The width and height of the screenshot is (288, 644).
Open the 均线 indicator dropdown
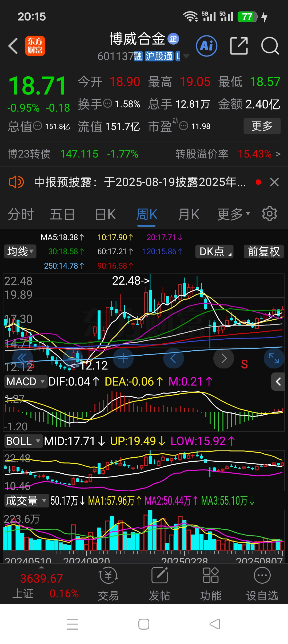tap(20, 252)
